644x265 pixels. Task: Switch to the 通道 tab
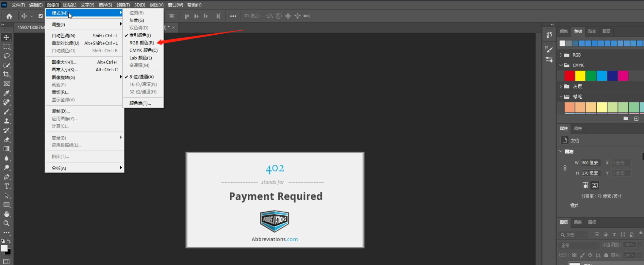tap(578, 222)
